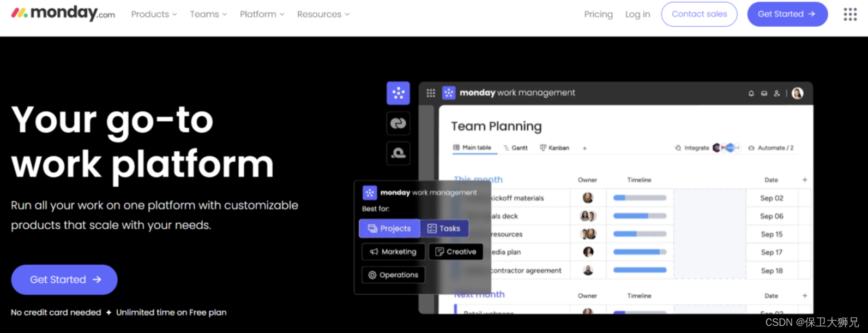
Task: Expand the Resources menu
Action: (323, 14)
